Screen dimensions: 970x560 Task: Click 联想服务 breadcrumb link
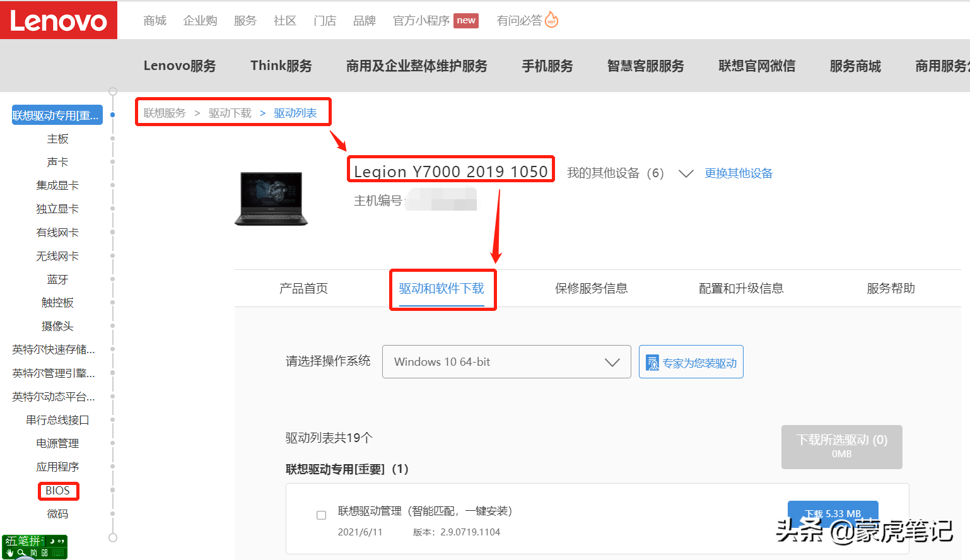(x=165, y=113)
